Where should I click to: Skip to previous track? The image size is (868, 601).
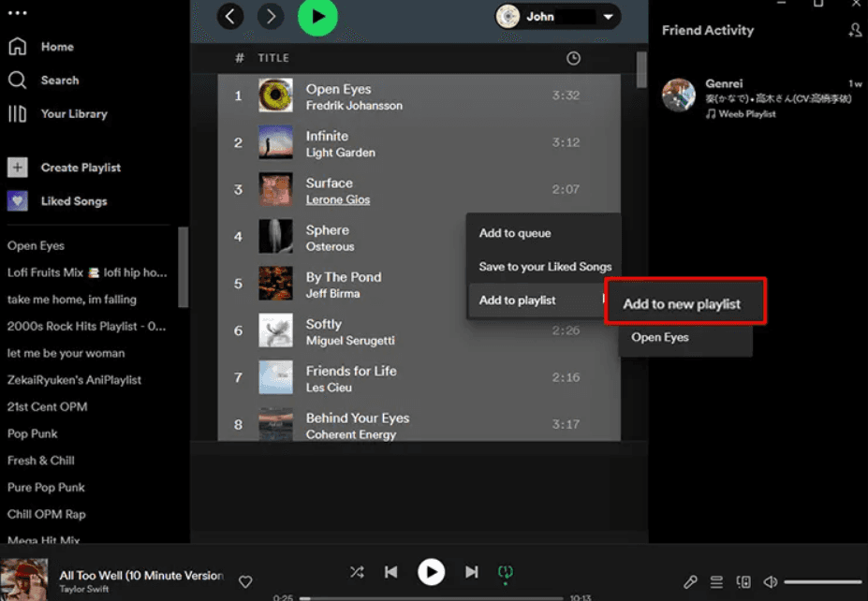390,572
